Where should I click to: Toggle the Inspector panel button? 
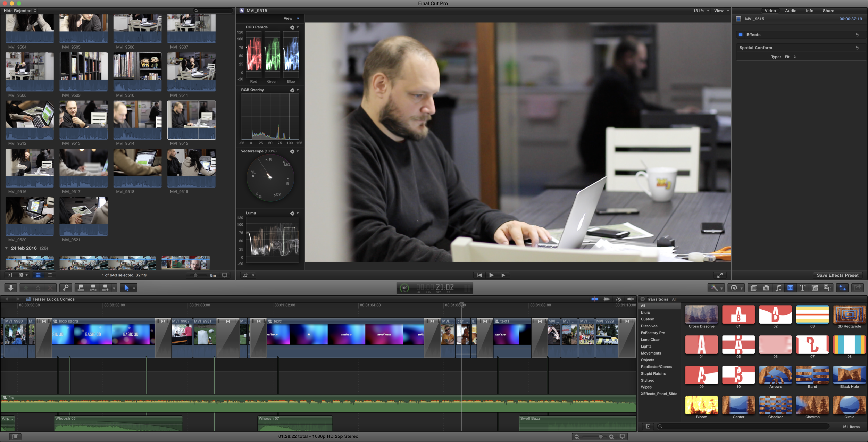coord(842,288)
